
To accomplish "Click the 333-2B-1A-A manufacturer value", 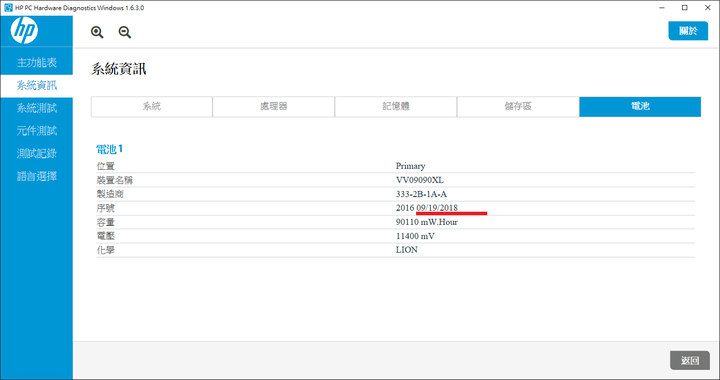I will (x=421, y=194).
